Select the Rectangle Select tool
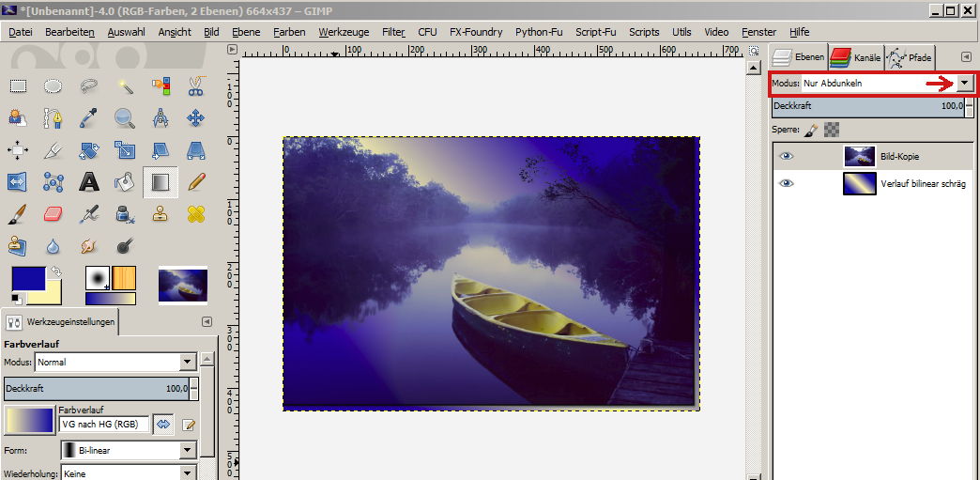Screen dimensions: 980x480 tap(18, 86)
